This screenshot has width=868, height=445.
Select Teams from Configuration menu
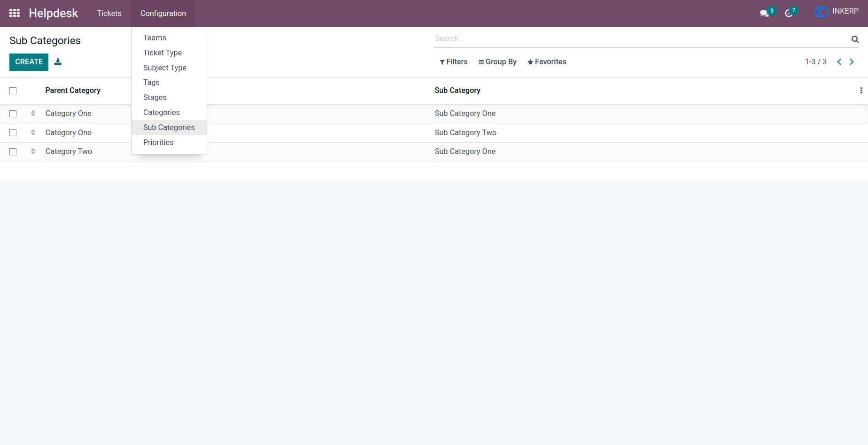169,38
